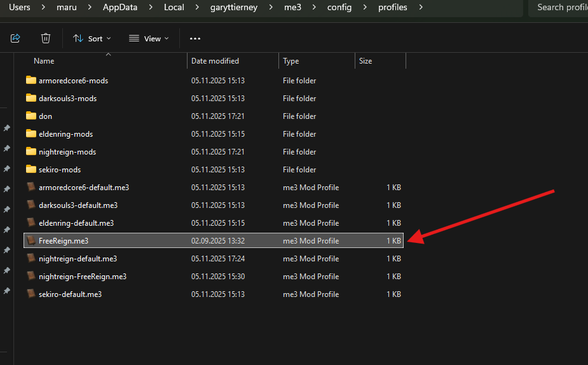Sort by the Name column header
The width and height of the screenshot is (588, 365).
[44, 61]
